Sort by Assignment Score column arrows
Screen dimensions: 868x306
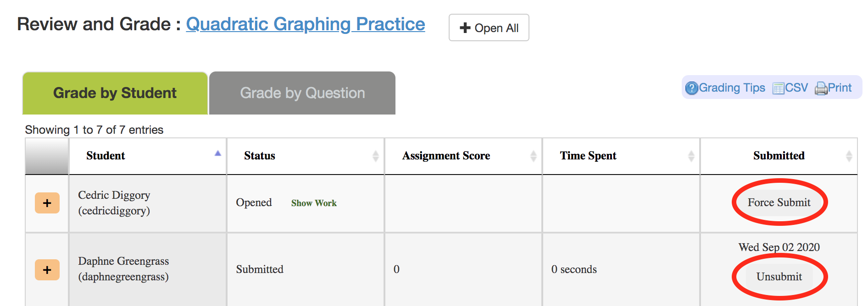click(534, 156)
